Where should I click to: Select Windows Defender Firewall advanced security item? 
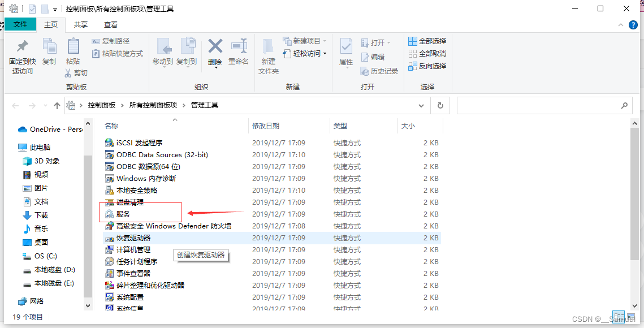(272, 226)
